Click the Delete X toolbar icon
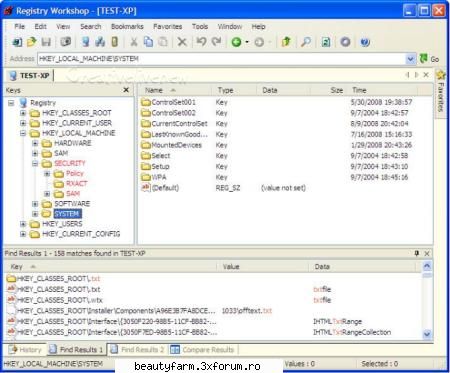This screenshot has height=373, width=450. [182, 42]
